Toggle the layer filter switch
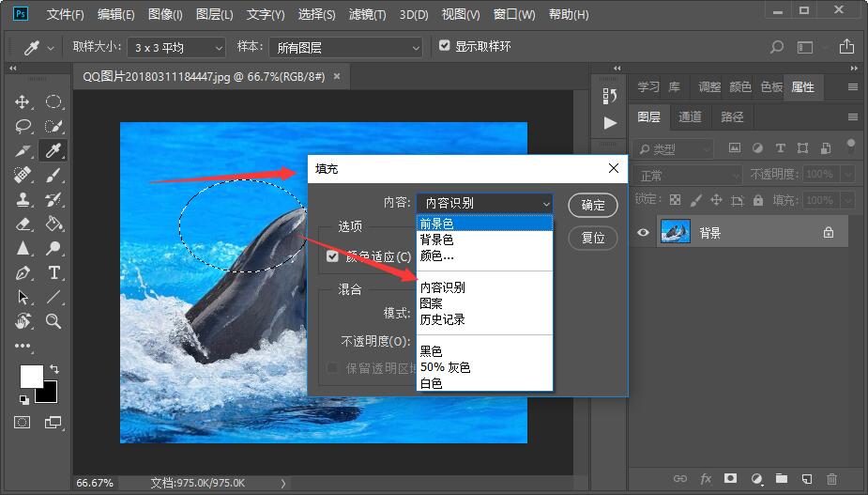The image size is (868, 495). click(x=851, y=146)
